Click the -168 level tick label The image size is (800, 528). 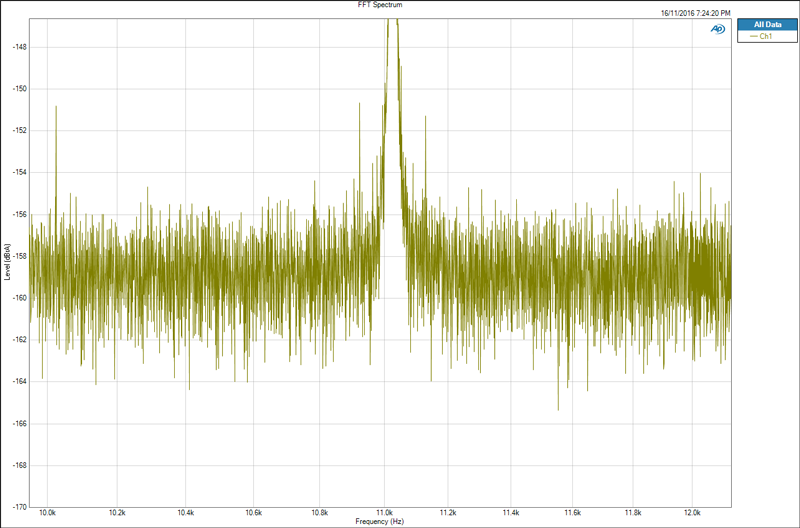click(19, 465)
